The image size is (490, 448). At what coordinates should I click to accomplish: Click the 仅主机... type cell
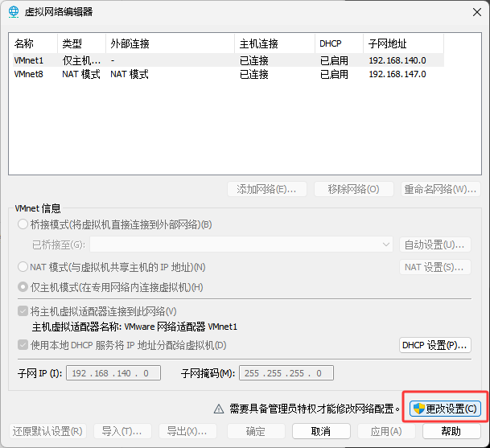(81, 60)
